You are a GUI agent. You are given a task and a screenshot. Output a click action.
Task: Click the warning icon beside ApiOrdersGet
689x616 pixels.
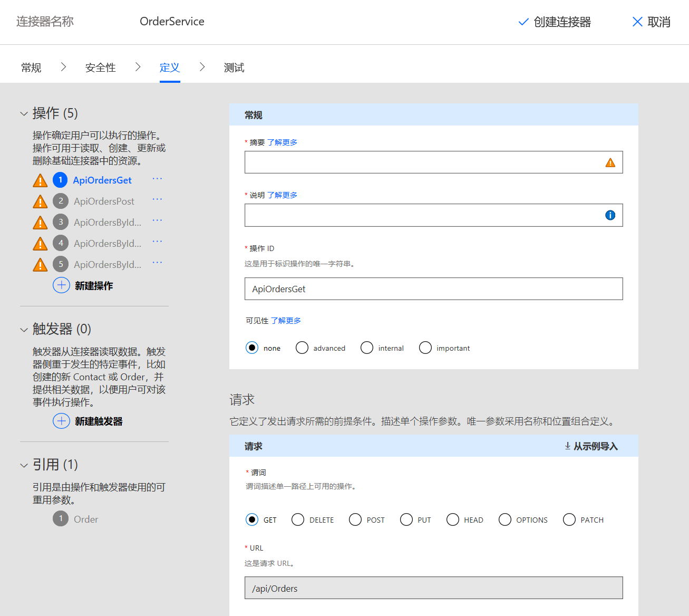point(40,180)
